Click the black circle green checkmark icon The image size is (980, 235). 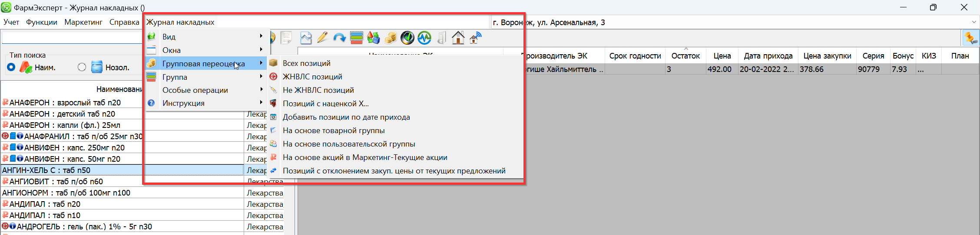(407, 38)
